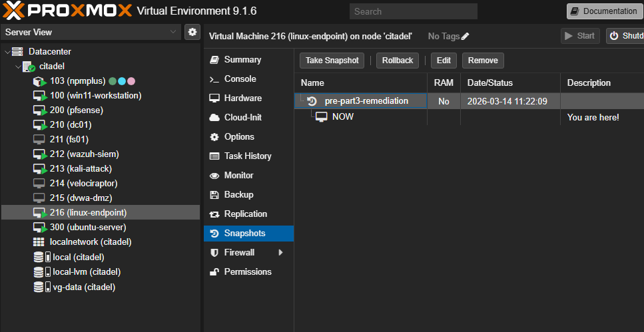Open the Firewall tab
The height and width of the screenshot is (332, 644).
[x=249, y=252]
